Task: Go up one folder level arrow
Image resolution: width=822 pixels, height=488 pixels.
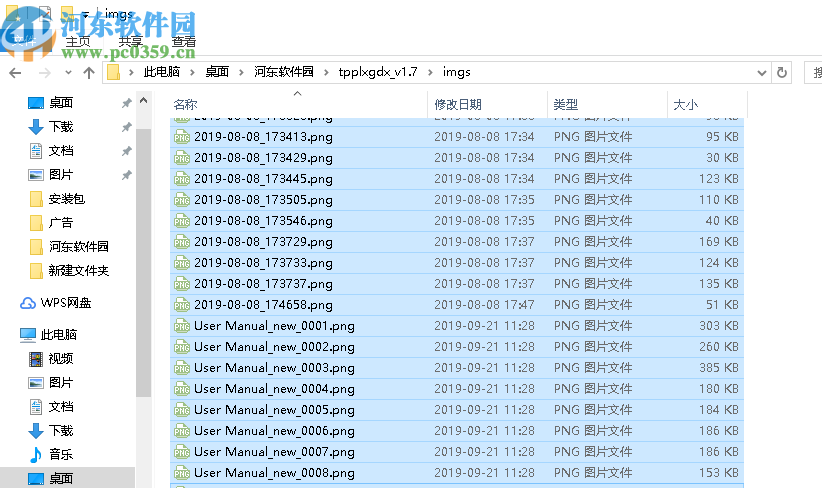Action: (89, 73)
